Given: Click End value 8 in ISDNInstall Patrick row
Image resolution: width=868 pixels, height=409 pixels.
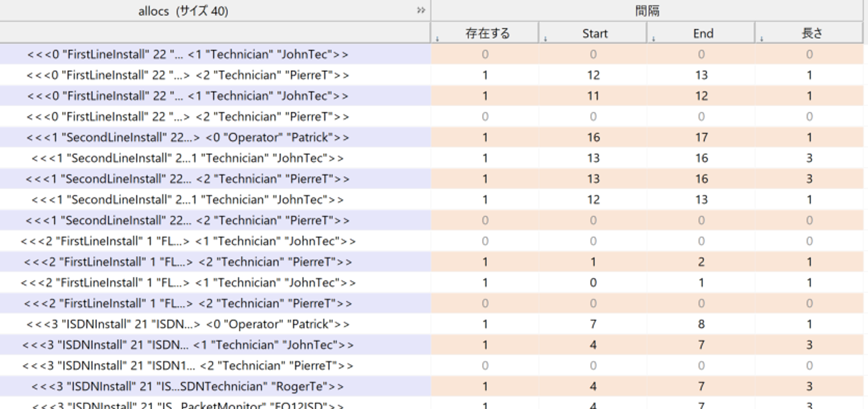Looking at the screenshot, I should tap(701, 324).
